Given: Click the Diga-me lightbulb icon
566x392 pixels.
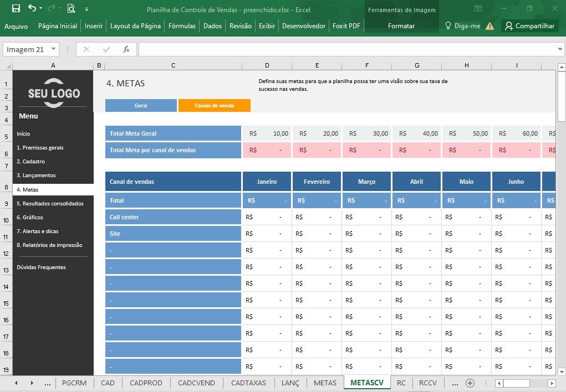Looking at the screenshot, I should [x=448, y=25].
